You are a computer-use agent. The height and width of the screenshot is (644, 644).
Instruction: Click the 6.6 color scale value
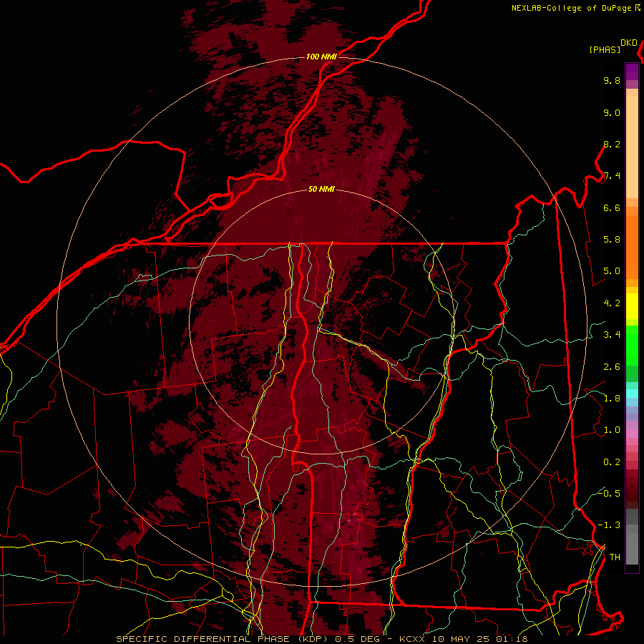(612, 208)
